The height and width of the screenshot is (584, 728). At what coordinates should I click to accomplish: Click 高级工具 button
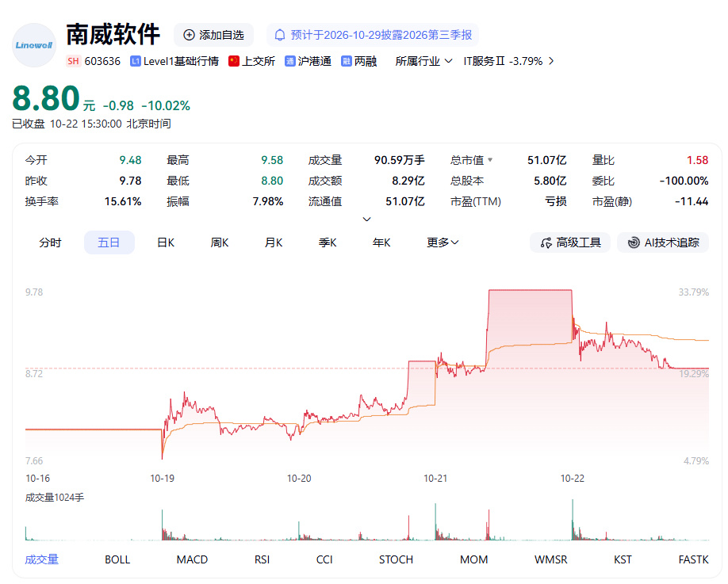coord(571,242)
